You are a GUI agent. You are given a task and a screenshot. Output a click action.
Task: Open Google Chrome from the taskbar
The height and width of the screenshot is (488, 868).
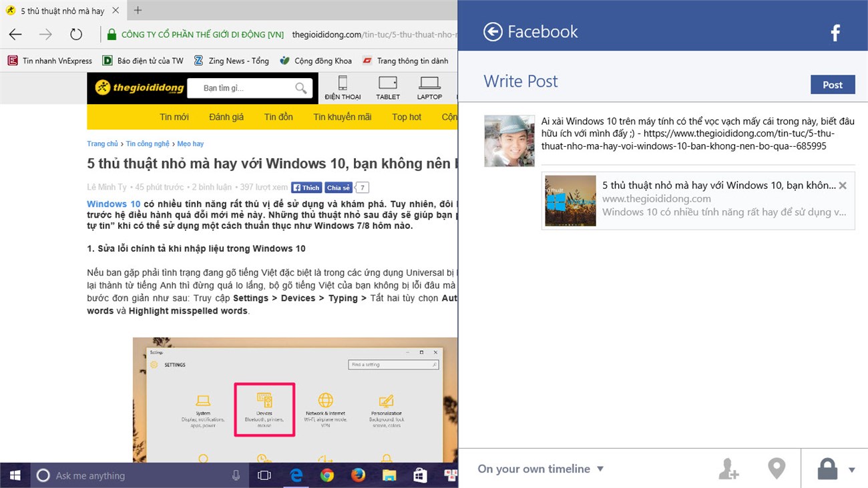point(327,475)
